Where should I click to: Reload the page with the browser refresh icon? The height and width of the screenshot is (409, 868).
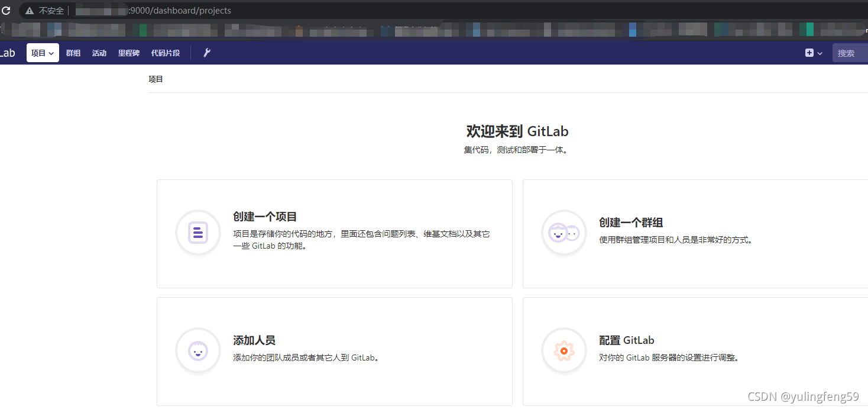[x=7, y=10]
